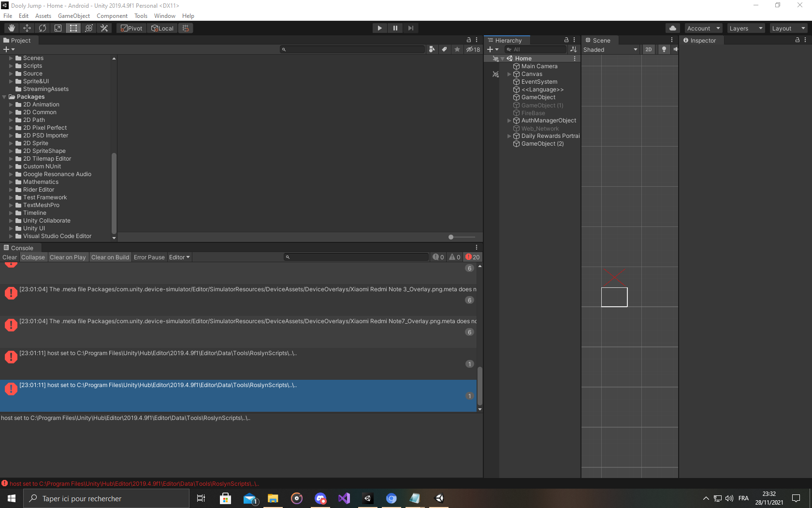Click the favorites star icon in Project
This screenshot has height=508, width=812.
coord(457,49)
